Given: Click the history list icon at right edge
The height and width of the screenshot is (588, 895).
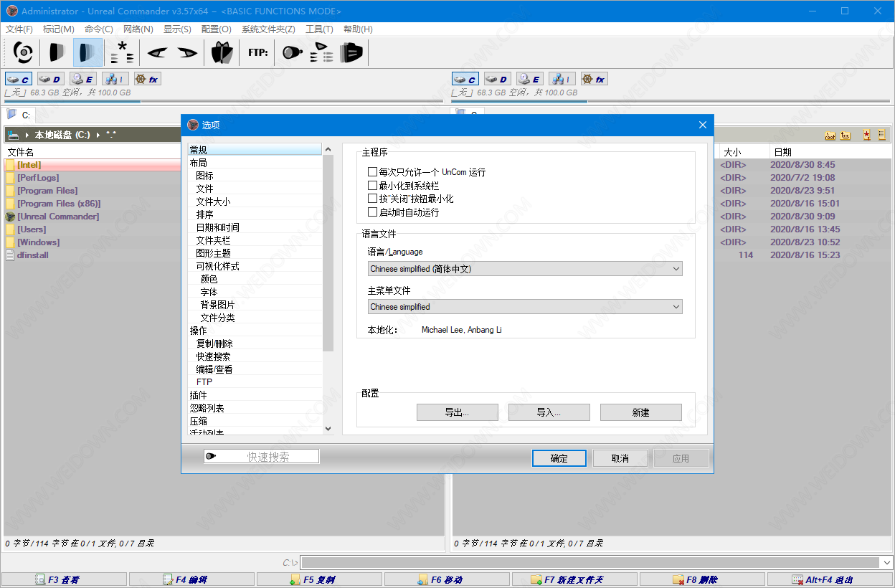Looking at the screenshot, I should coord(882,135).
